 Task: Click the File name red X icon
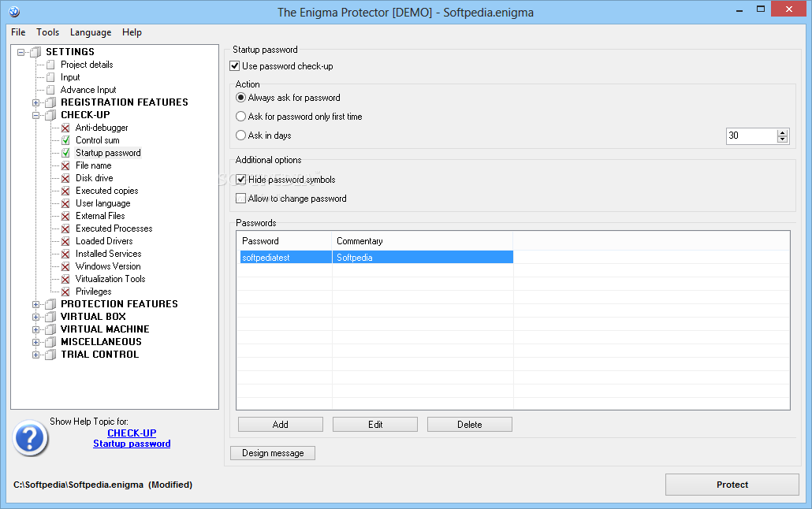click(65, 165)
